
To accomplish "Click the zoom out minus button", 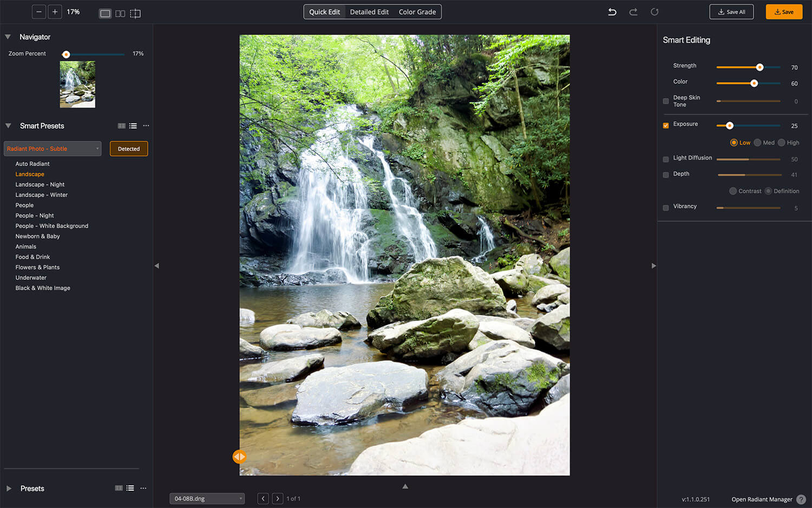I will pyautogui.click(x=39, y=12).
